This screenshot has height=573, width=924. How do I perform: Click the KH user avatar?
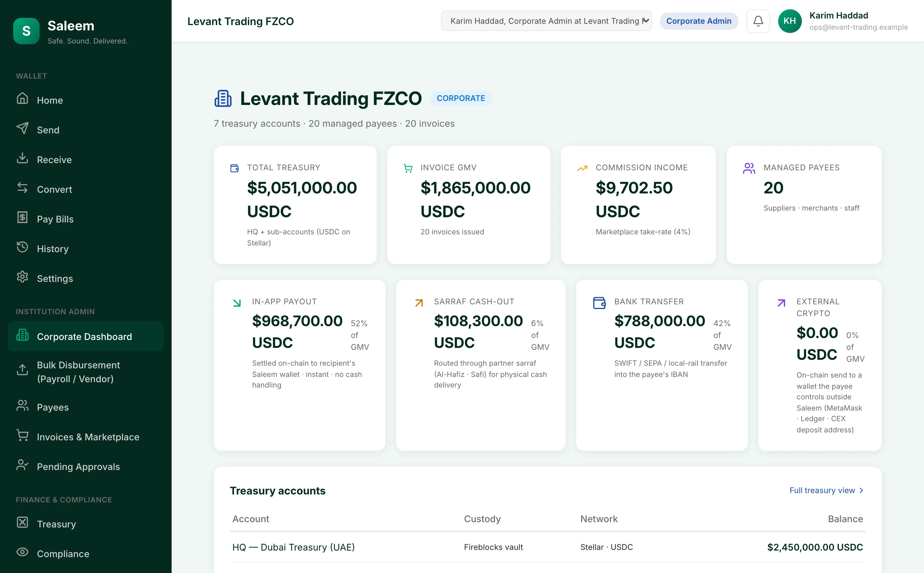coord(789,21)
